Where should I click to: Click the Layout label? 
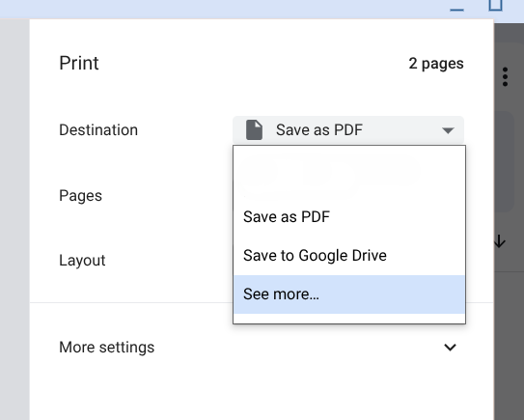(x=82, y=261)
